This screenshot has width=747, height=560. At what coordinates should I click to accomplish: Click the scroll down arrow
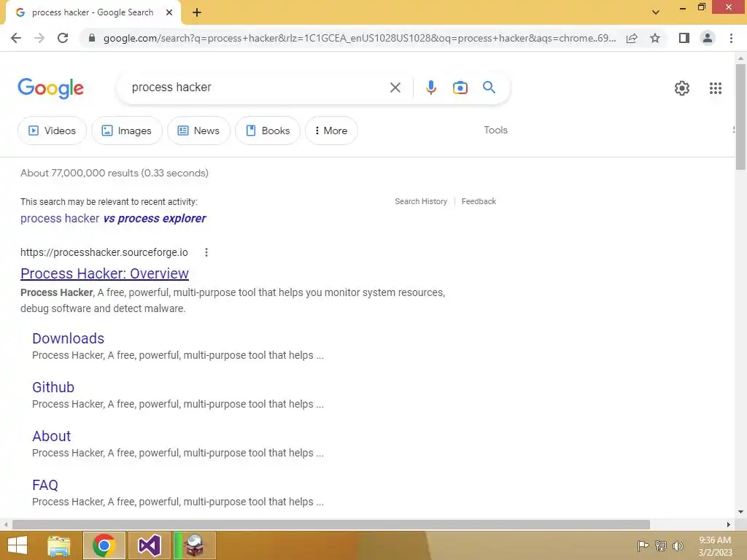(740, 512)
